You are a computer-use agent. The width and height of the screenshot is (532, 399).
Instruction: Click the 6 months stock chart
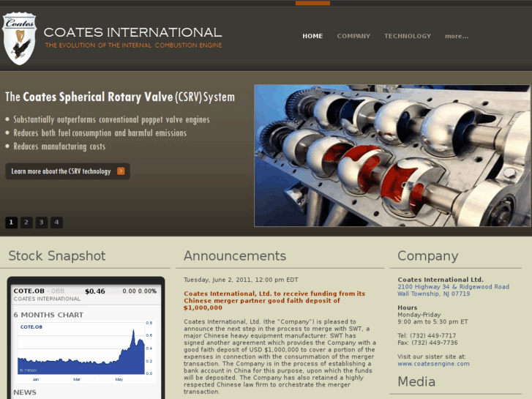[85, 351]
